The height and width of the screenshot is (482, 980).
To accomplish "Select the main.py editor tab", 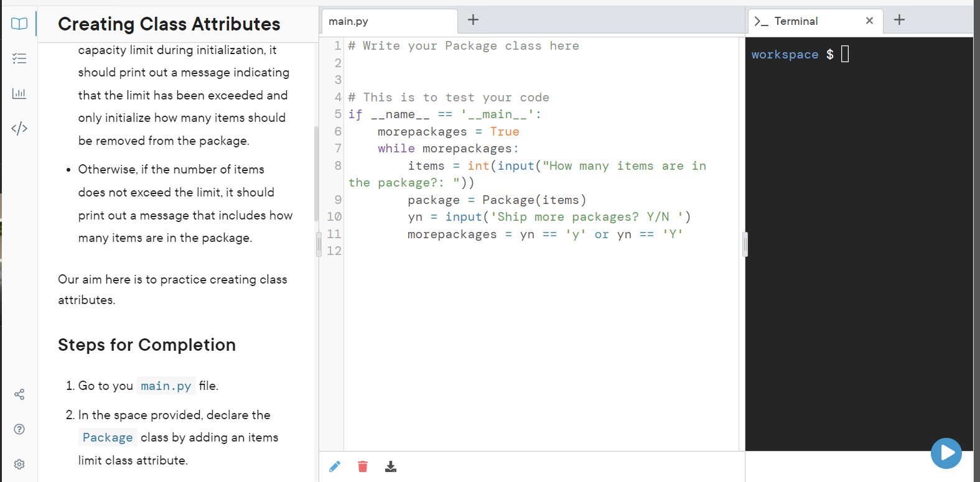I will click(x=390, y=21).
